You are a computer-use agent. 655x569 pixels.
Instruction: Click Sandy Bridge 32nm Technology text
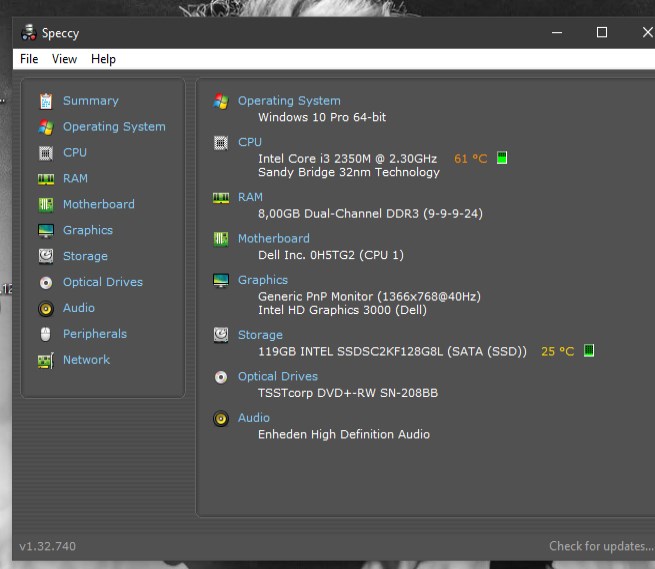pos(349,172)
